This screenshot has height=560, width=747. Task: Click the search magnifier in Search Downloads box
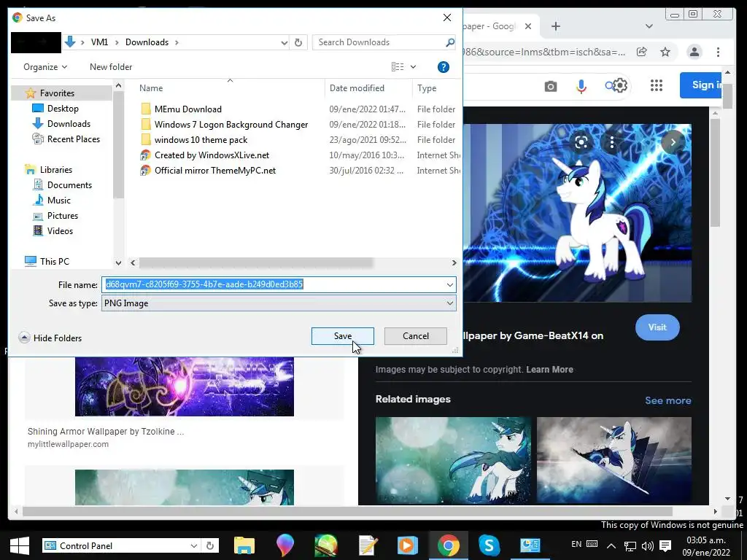click(449, 42)
